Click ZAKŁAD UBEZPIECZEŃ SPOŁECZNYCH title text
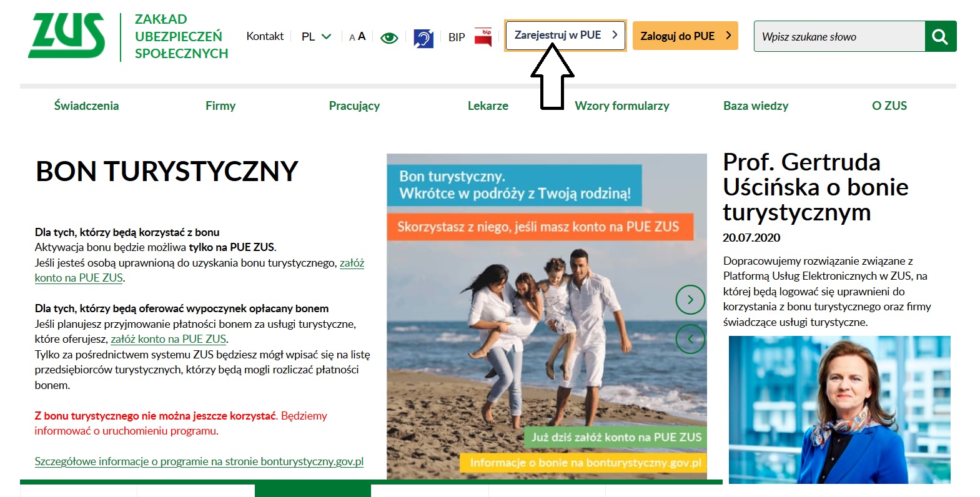Screen dimensions: 980x497 pos(182,36)
